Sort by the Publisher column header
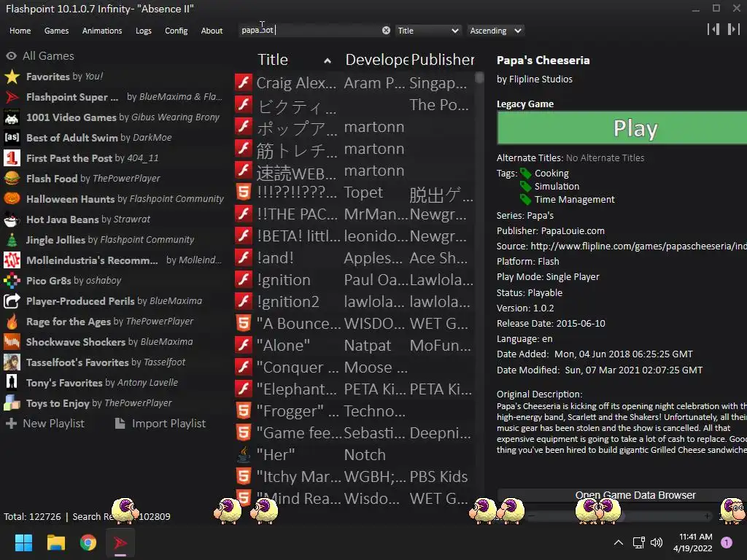The height and width of the screenshot is (560, 747). pos(442,60)
